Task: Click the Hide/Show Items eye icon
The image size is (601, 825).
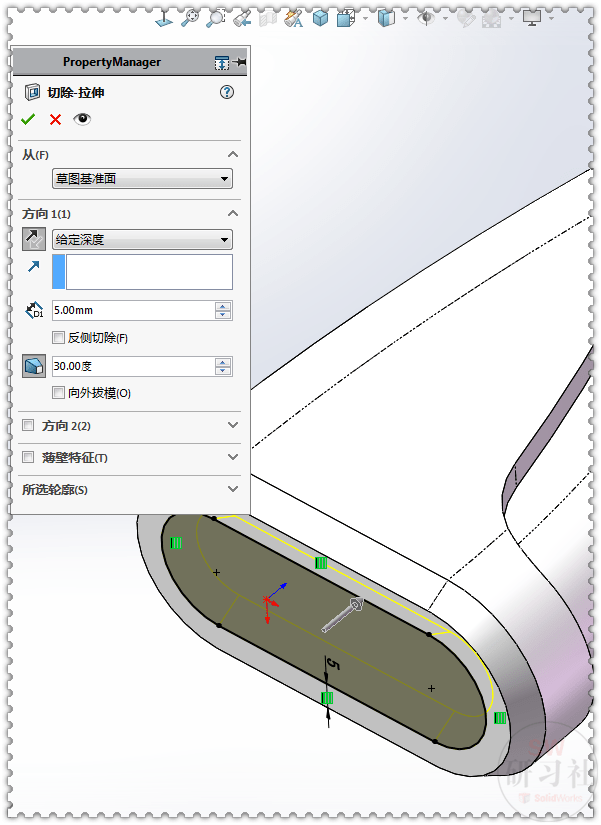Action: coord(426,19)
